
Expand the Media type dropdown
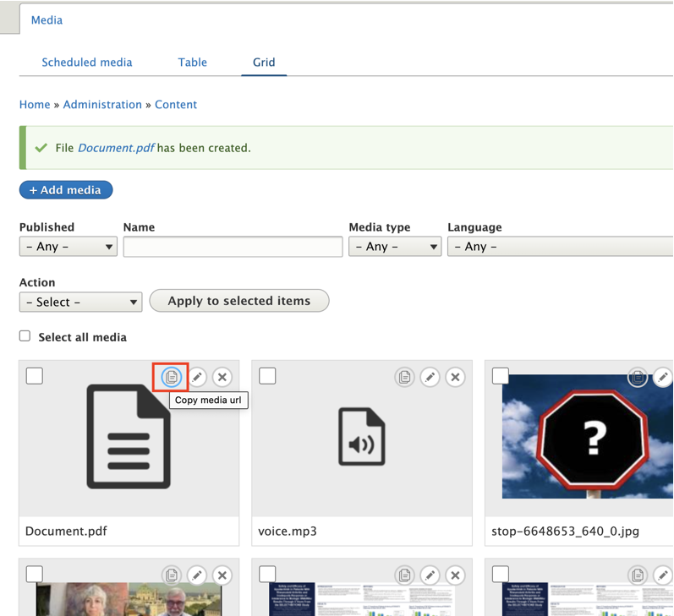pyautogui.click(x=395, y=247)
